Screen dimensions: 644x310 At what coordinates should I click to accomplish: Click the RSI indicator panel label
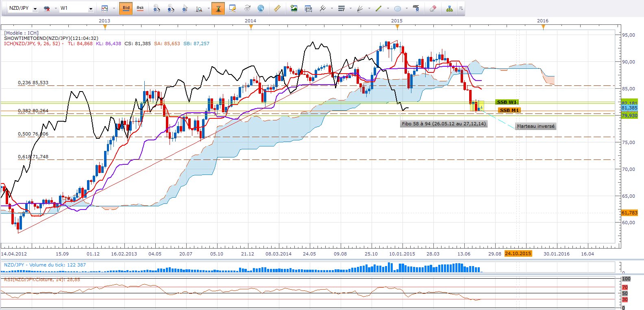coord(42,279)
